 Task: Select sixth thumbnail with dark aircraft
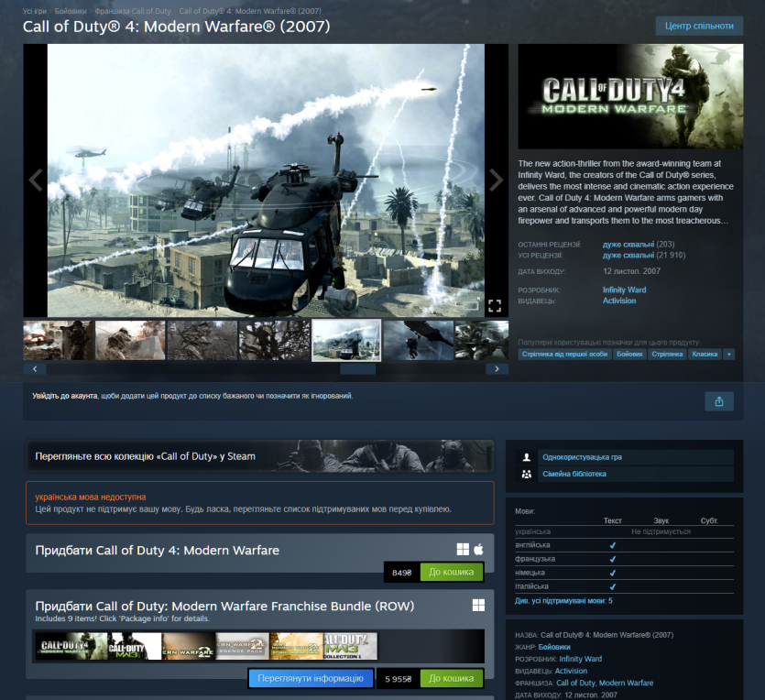click(419, 341)
